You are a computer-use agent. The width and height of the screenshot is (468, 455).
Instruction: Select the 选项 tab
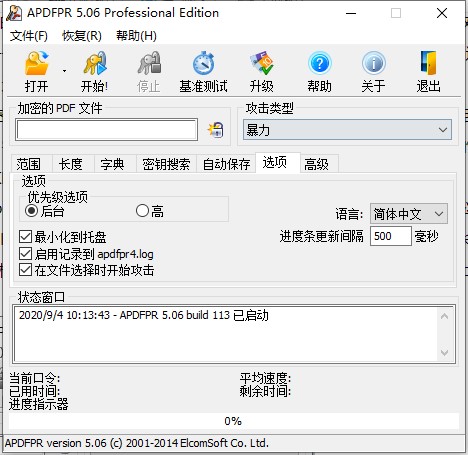[x=278, y=162]
